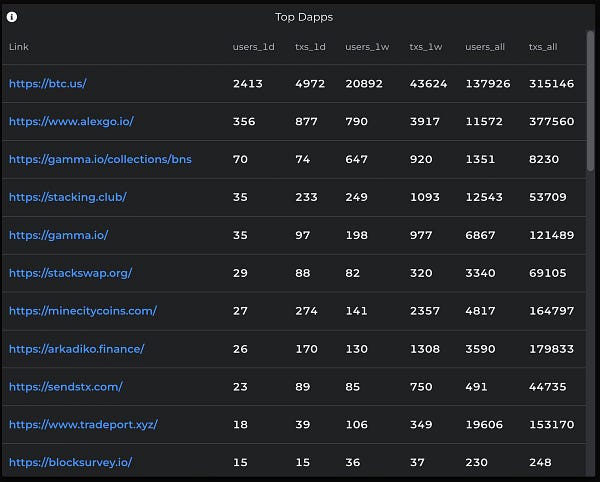Open the https://minecitycoins.com/ link
This screenshot has width=600, height=482.
point(83,311)
